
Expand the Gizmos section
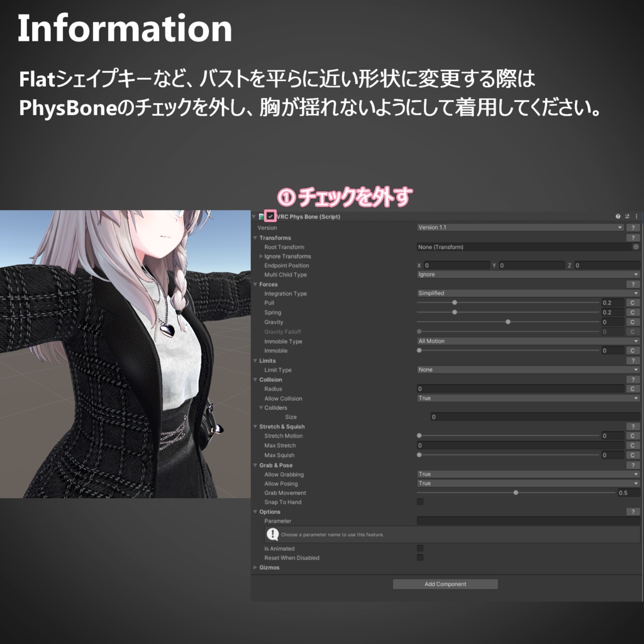point(255,568)
